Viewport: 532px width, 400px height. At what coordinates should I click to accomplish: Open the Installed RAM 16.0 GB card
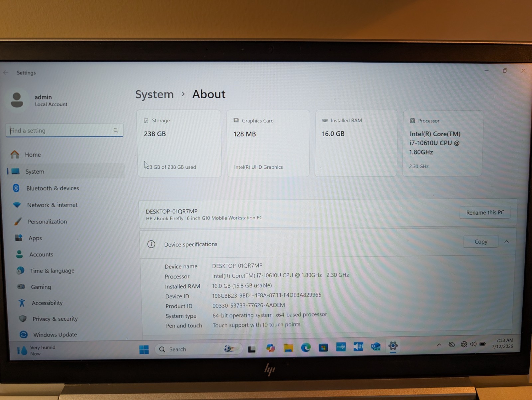coord(356,143)
